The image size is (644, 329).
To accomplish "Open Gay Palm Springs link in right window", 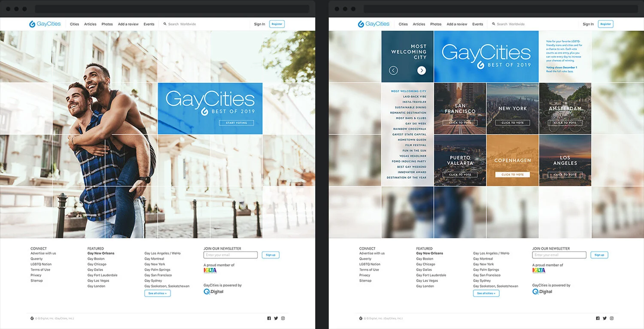I will click(486, 270).
